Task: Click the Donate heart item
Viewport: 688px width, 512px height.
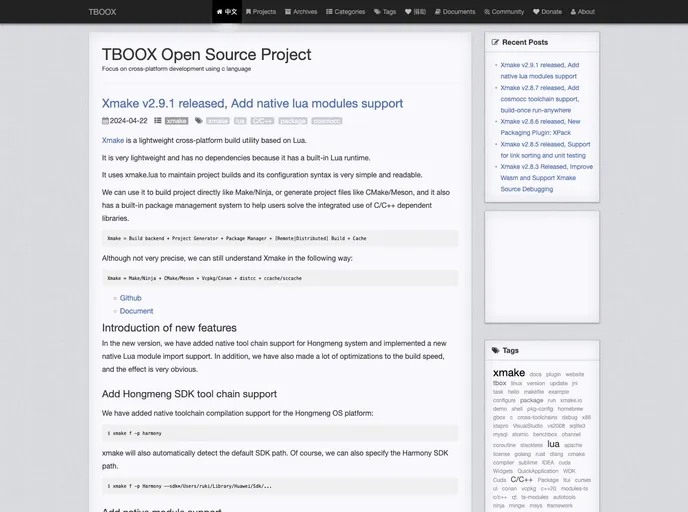Action: pos(547,12)
